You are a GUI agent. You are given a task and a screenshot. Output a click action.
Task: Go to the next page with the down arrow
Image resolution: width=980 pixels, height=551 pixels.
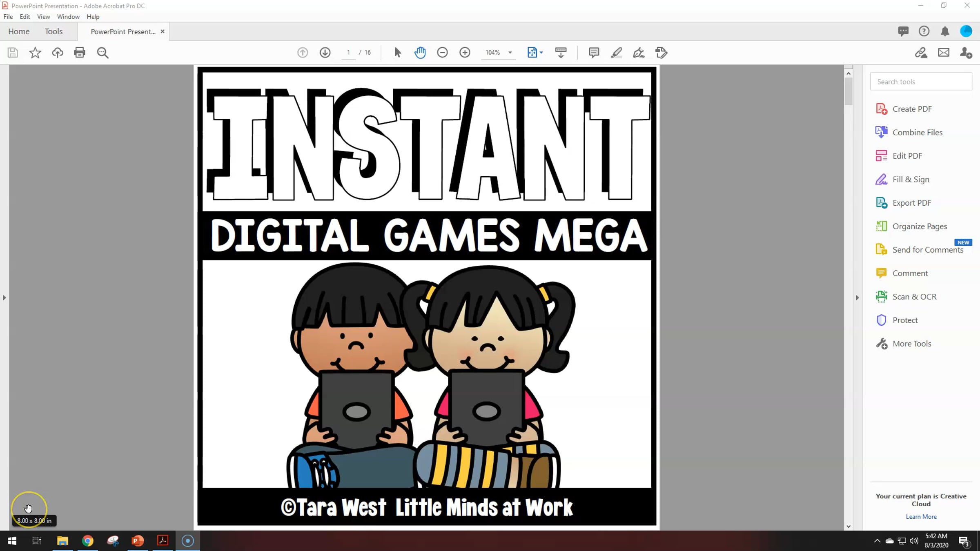coord(325,53)
